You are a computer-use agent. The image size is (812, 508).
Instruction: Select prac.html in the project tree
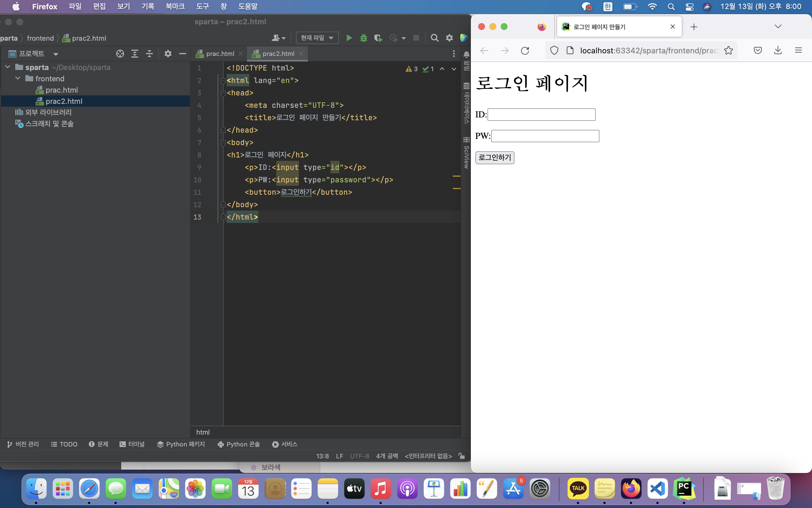(62, 90)
